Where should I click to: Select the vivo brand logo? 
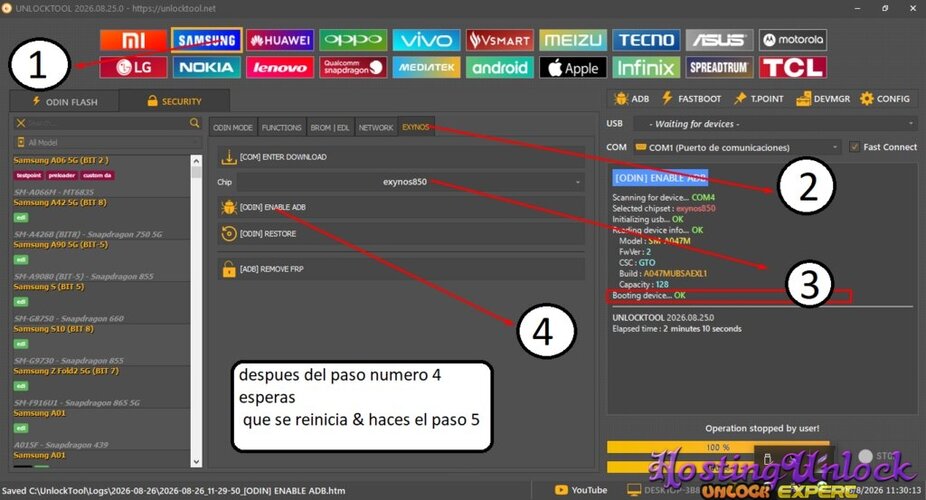click(x=426, y=40)
